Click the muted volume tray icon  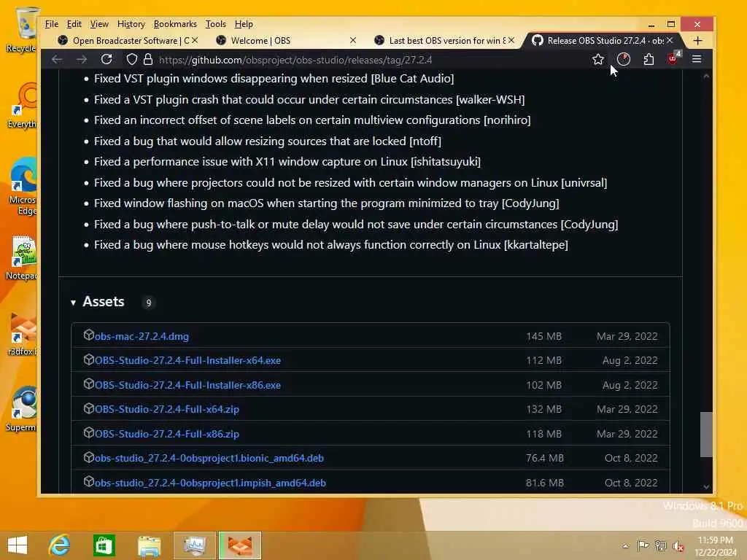coord(678,546)
